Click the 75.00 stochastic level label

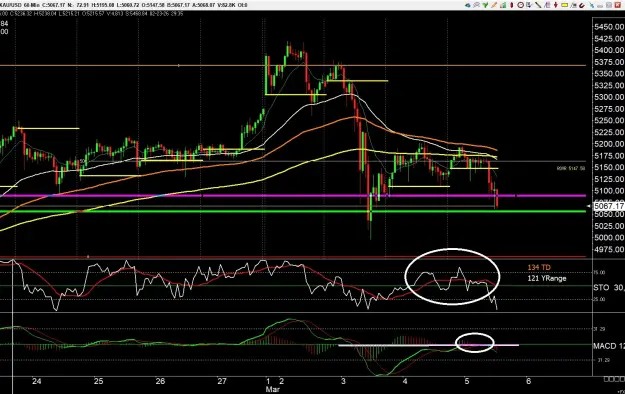[599, 272]
